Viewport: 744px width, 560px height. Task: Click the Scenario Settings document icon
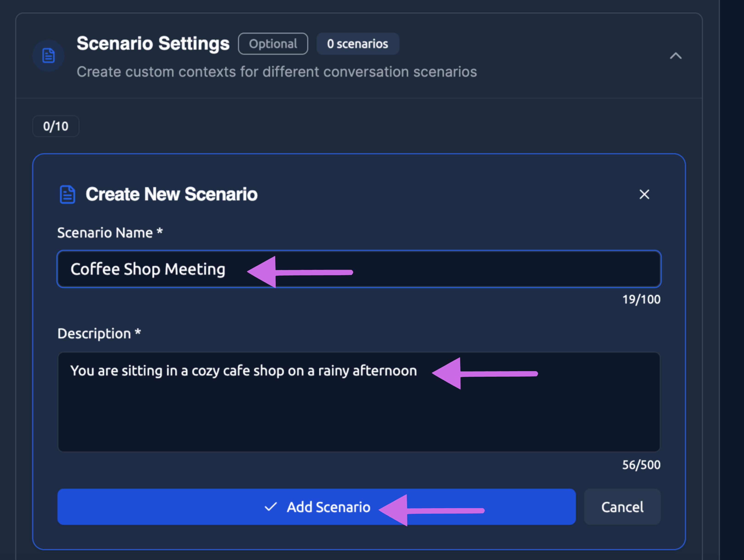click(48, 55)
